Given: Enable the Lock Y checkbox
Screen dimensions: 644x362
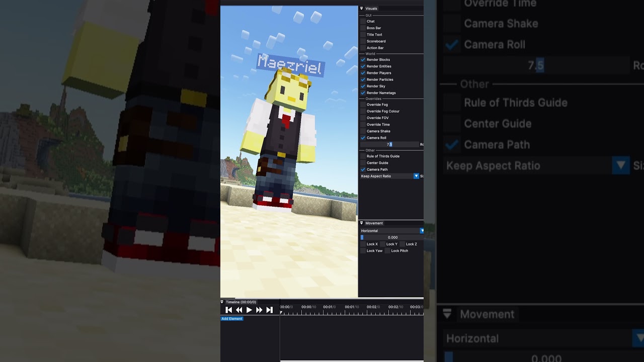Looking at the screenshot, I should (x=382, y=244).
